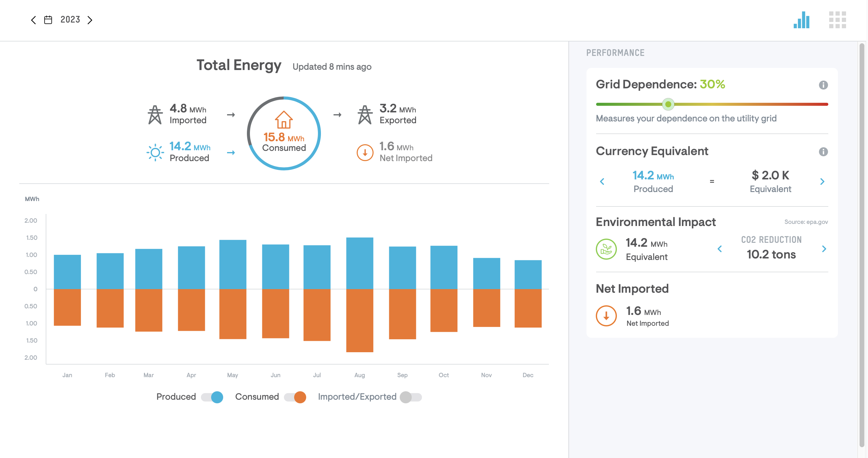Screen dimensions: 868x458
Task: Show next CO2 Reduction metric chevron
Action: coord(823,249)
